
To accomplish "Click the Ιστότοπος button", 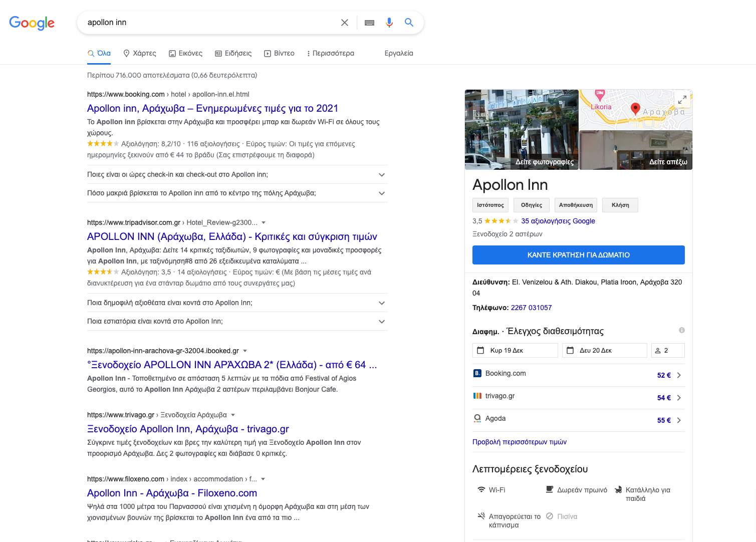I will click(x=490, y=205).
